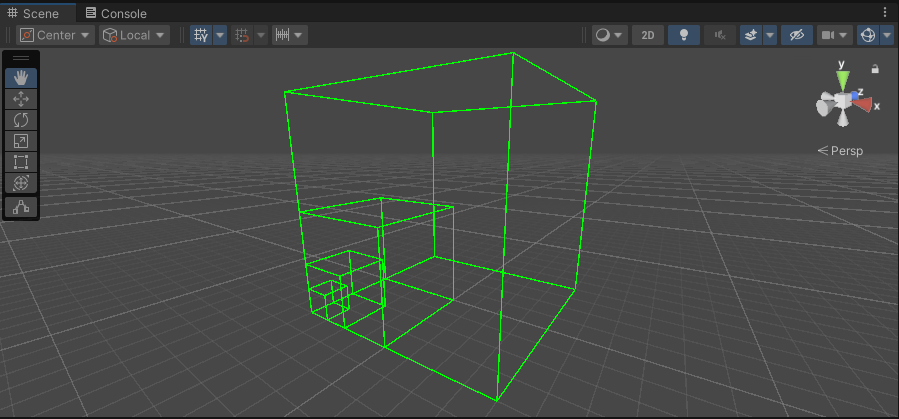Open the custom editor tools button
This screenshot has width=899, height=419.
21,207
